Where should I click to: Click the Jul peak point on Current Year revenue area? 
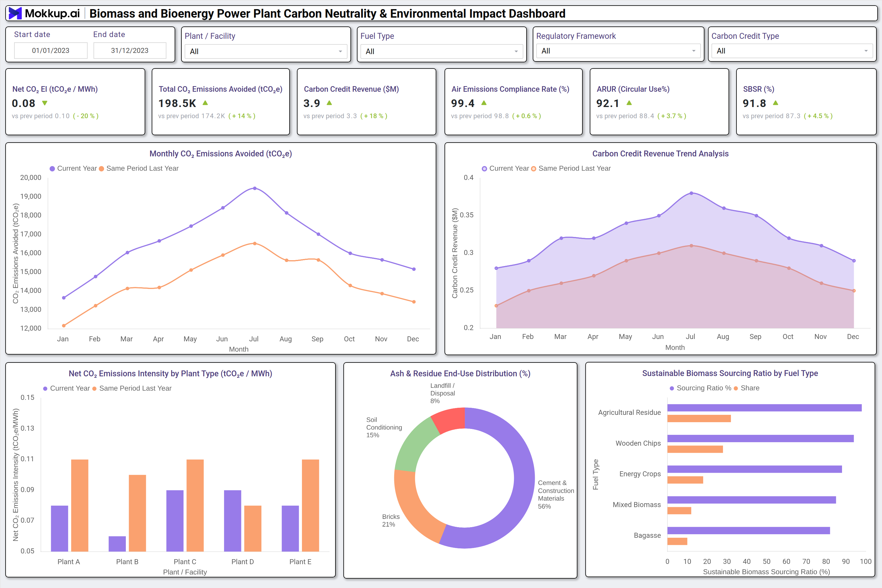(x=691, y=193)
